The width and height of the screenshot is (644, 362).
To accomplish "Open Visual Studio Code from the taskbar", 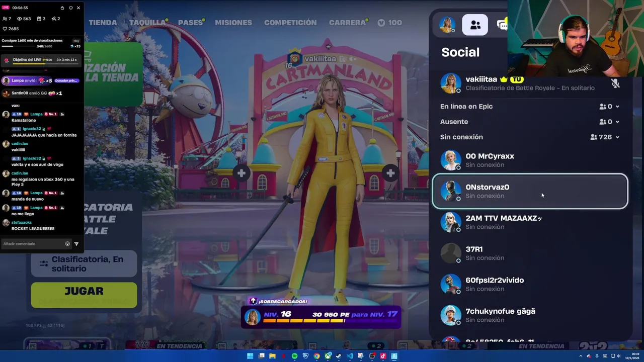I will click(350, 356).
